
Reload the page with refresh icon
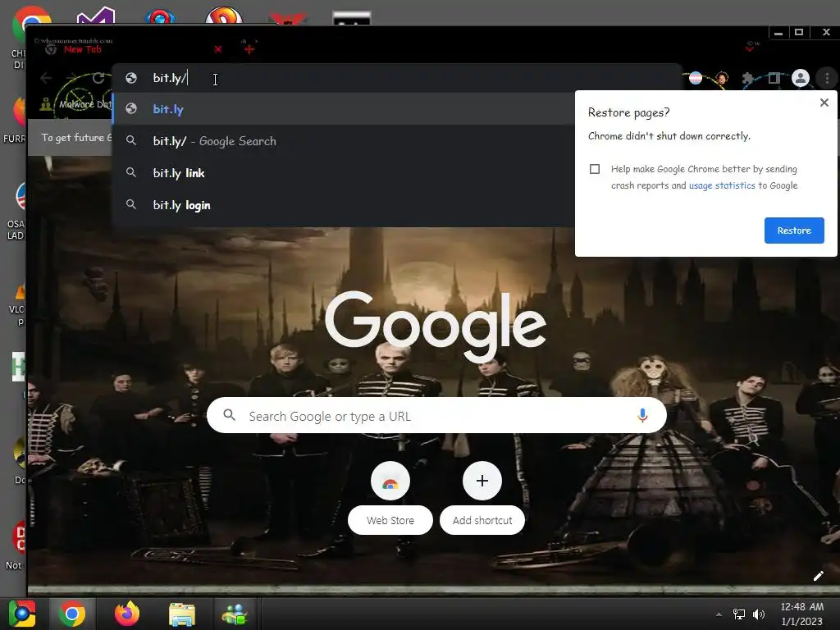tap(98, 78)
